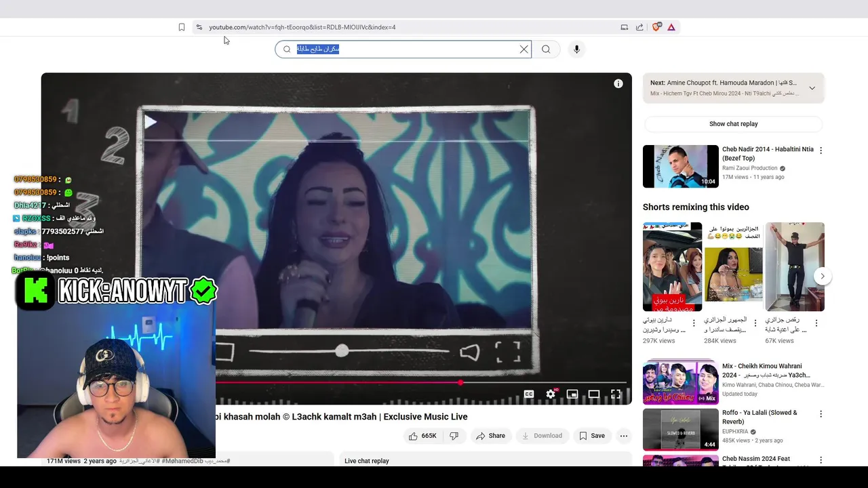Switch player to theater mode

click(x=594, y=394)
